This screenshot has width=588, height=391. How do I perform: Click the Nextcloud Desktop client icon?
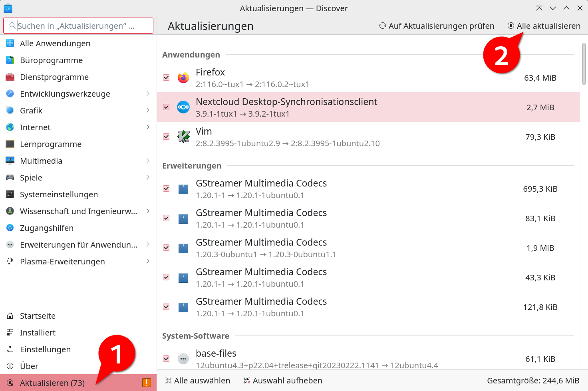click(183, 107)
